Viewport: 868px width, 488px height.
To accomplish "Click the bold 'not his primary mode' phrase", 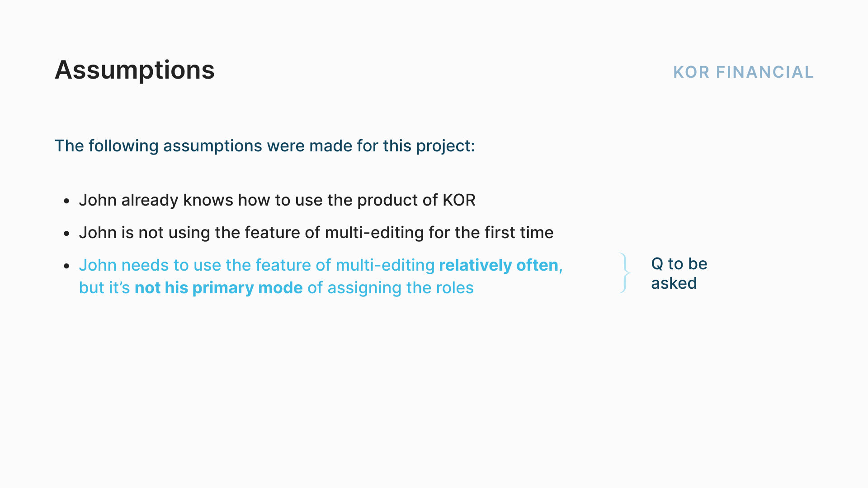I will [x=219, y=288].
